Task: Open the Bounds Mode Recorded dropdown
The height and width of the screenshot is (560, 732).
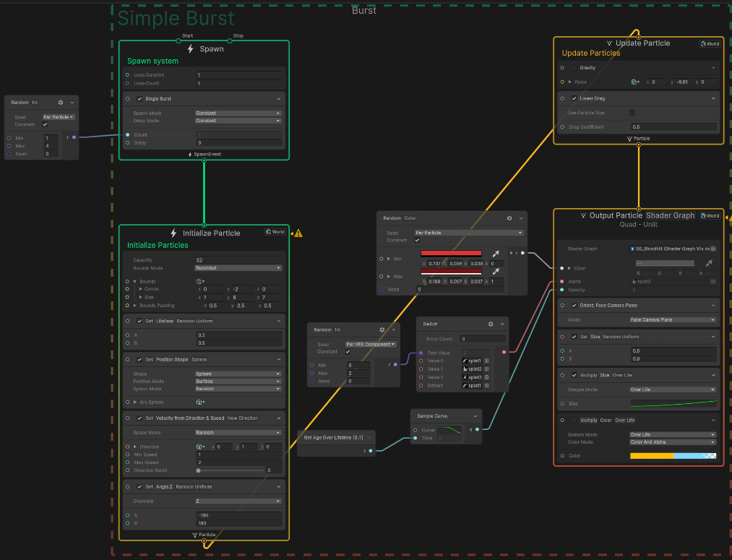Action: point(238,267)
